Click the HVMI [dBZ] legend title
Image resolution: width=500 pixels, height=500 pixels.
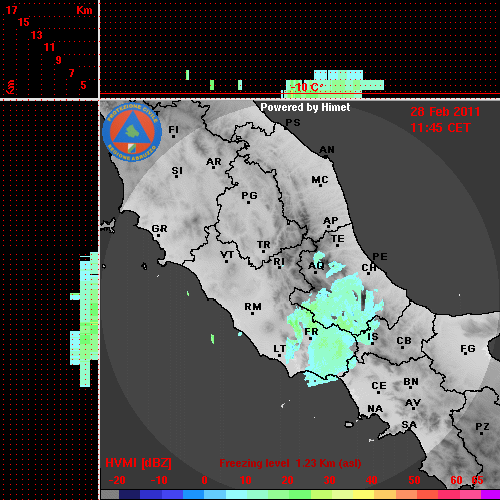pos(138,463)
